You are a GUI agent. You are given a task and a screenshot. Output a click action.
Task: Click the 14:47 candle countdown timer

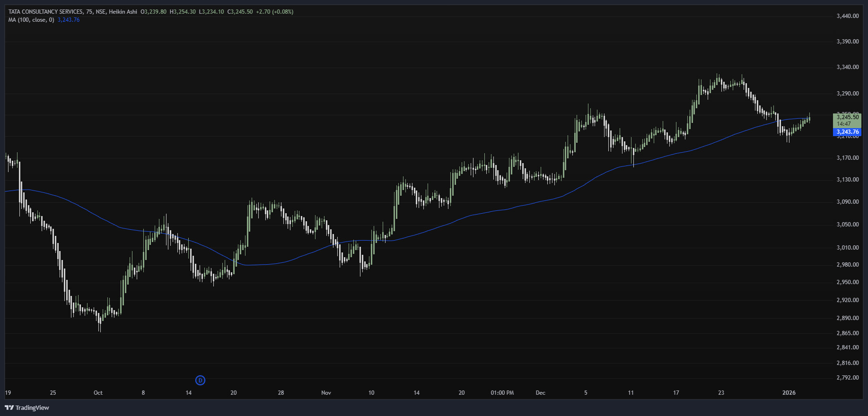[x=844, y=124]
